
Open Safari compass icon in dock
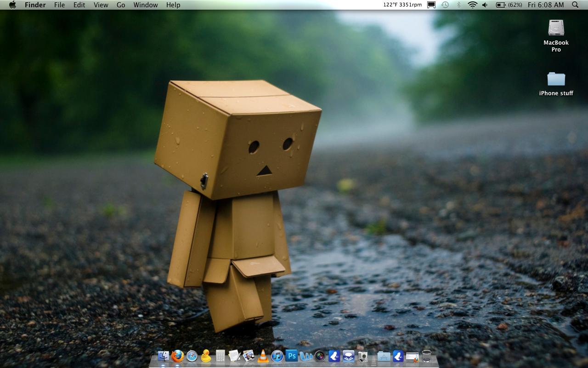coord(192,356)
